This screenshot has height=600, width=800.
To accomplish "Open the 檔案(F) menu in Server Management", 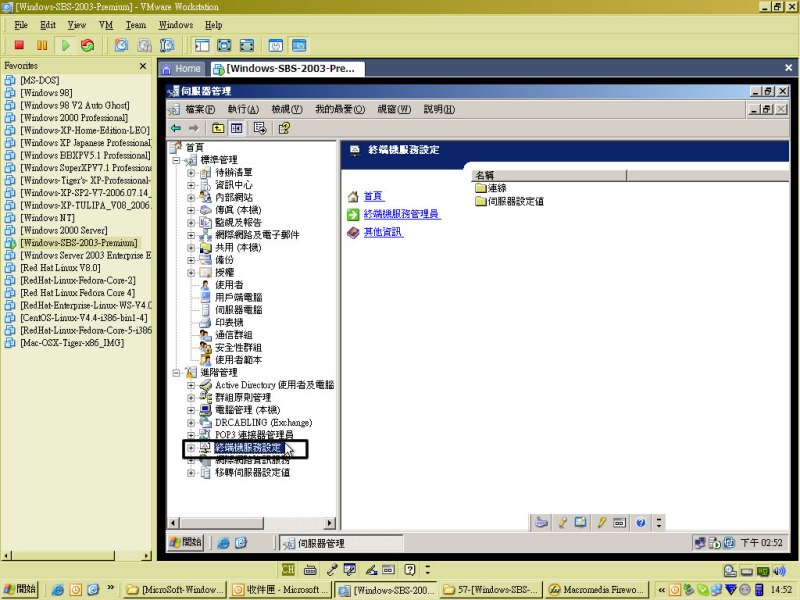I will point(199,109).
